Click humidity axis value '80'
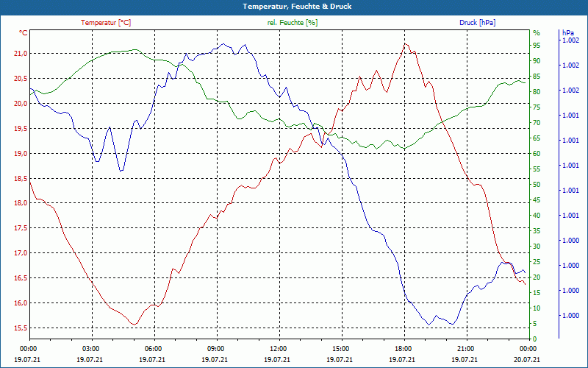 pos(537,91)
